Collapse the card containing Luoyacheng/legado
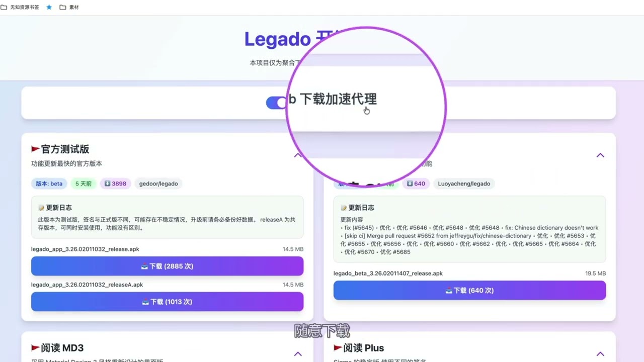 click(600, 155)
